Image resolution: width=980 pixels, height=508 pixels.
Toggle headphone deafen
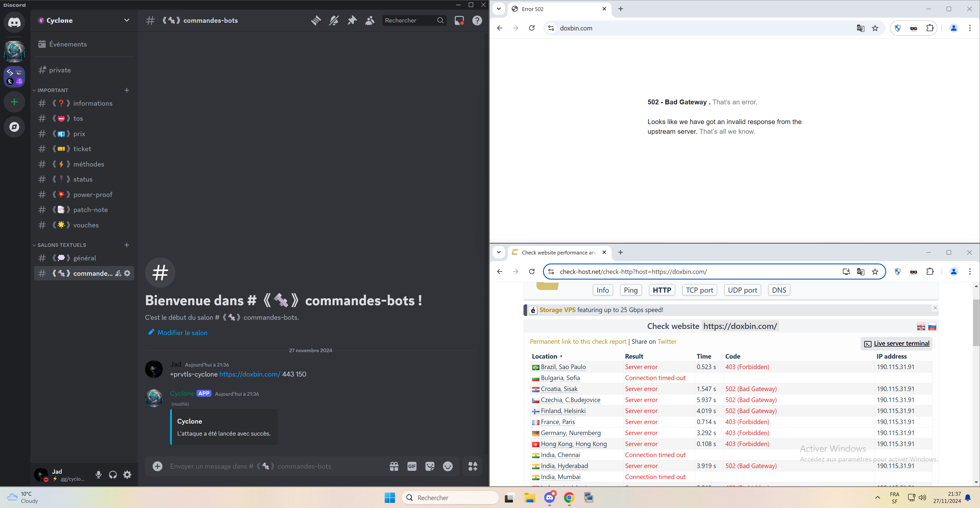(x=113, y=474)
